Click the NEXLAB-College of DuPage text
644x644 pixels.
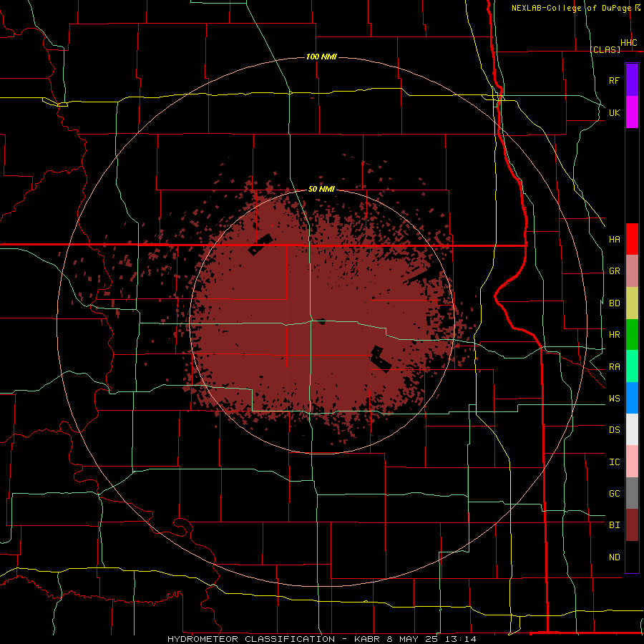(x=572, y=8)
